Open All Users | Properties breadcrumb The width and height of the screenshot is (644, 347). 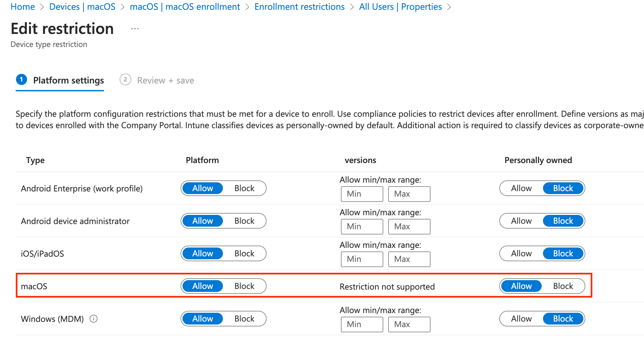tap(400, 7)
